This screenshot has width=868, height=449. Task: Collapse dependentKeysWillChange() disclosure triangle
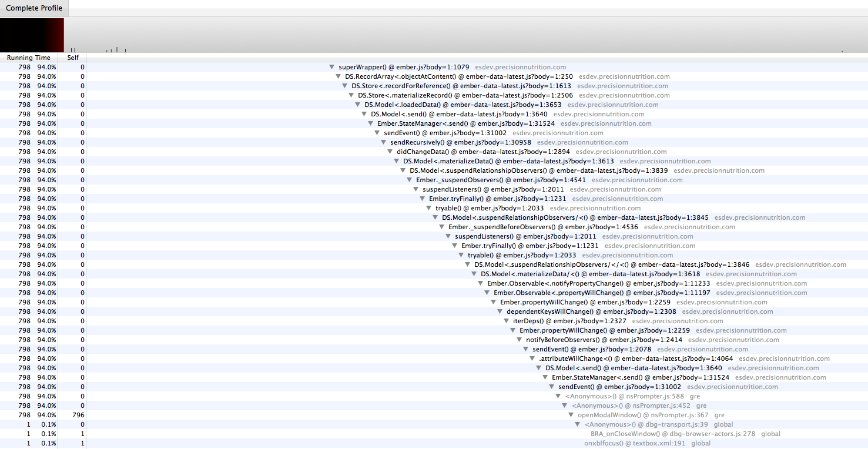tap(500, 311)
